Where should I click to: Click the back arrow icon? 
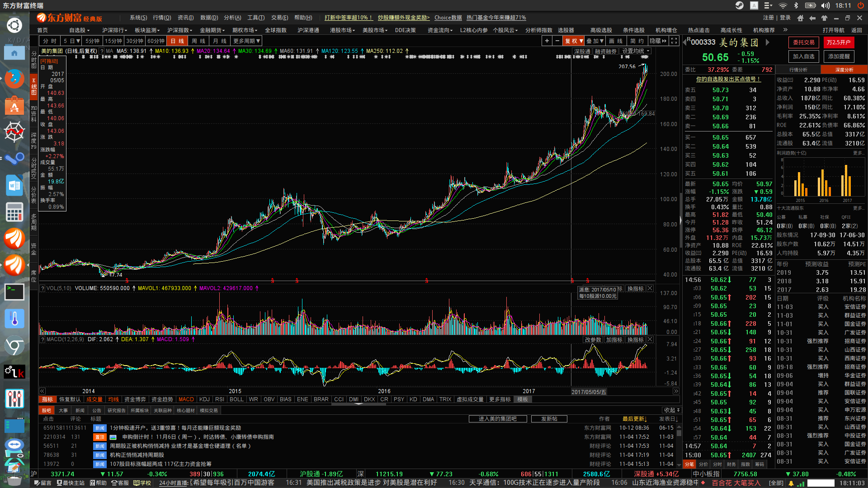pyautogui.click(x=812, y=18)
